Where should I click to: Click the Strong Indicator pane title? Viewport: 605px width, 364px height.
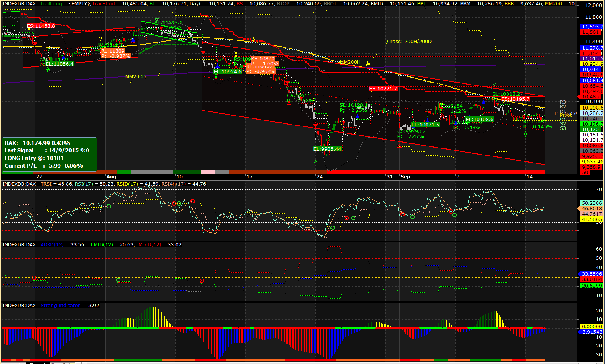(x=60, y=306)
